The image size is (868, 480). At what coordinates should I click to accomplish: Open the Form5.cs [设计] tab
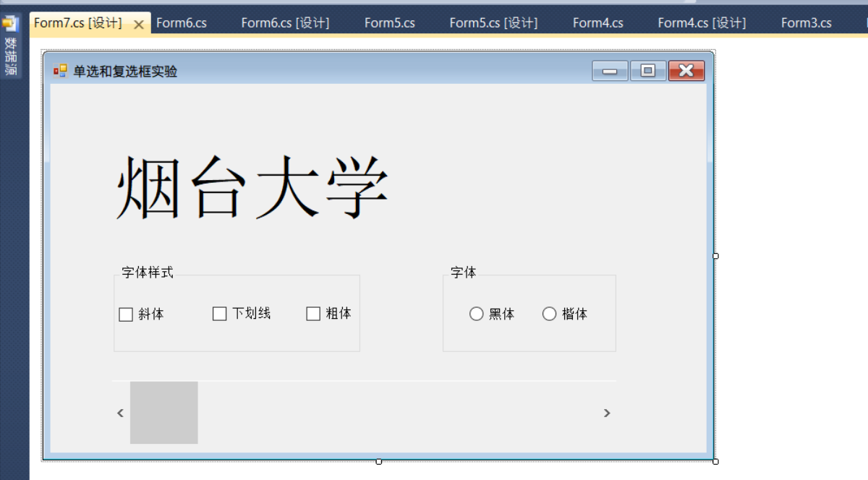[493, 22]
